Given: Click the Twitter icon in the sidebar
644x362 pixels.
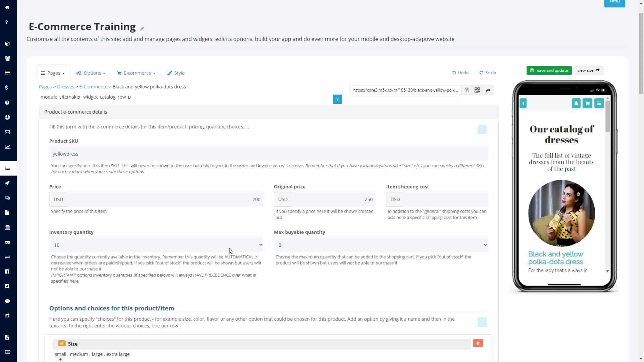Looking at the screenshot, I should click(x=7, y=286).
